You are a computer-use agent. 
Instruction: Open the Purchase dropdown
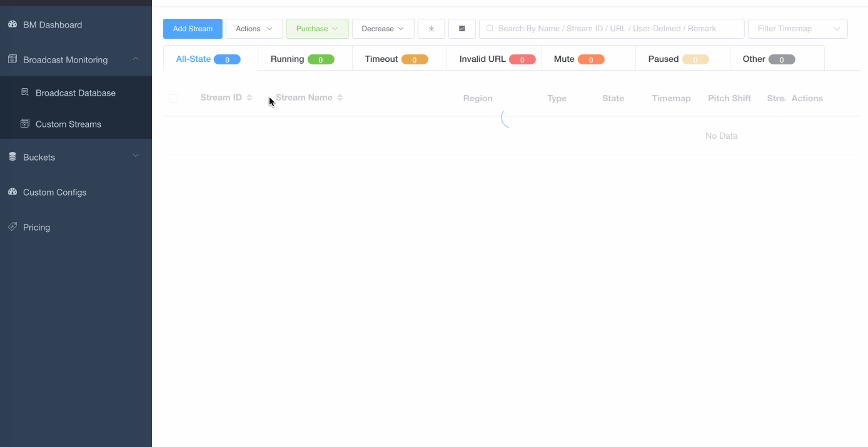point(317,29)
